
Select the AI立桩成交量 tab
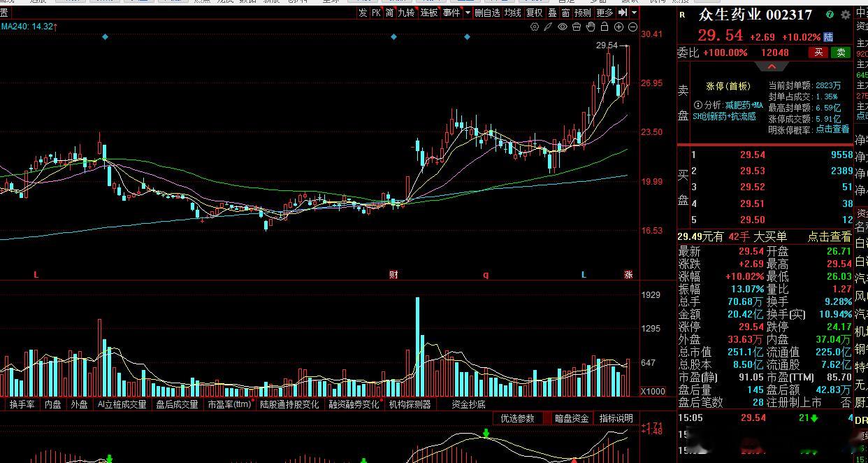pos(122,404)
